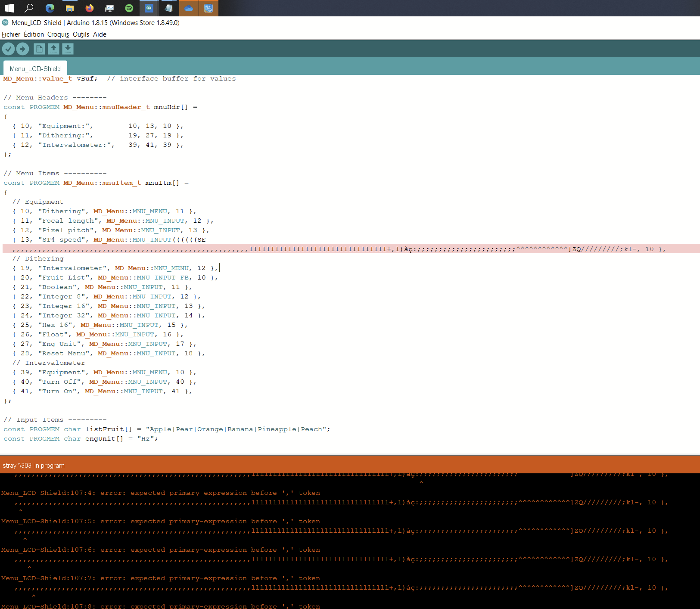Open File Explorer from the taskbar
Viewport: 700px width, 609px height.
(70, 8)
